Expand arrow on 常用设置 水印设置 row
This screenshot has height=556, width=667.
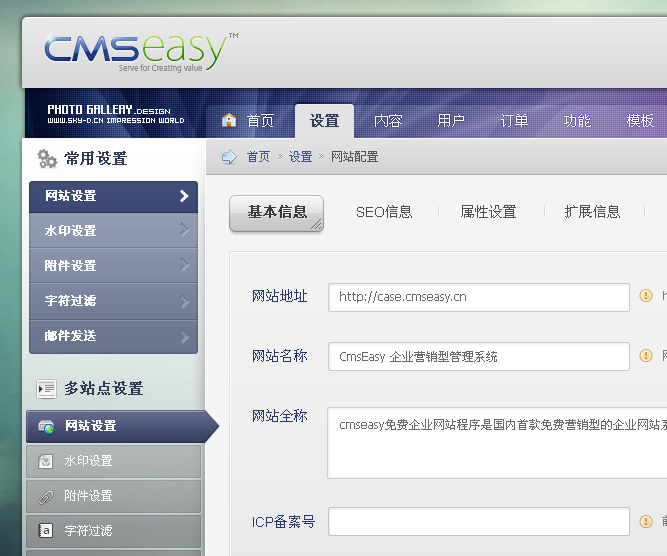point(184,230)
